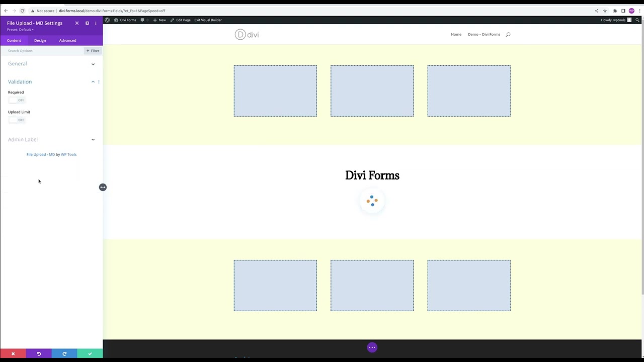Click Exit Visual Builder
This screenshot has height=362, width=644.
click(208, 20)
